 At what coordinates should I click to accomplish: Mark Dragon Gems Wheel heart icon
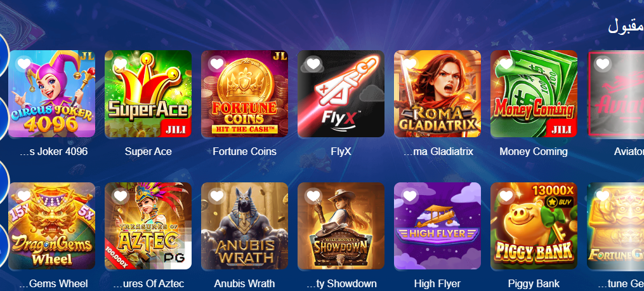[x=24, y=196]
